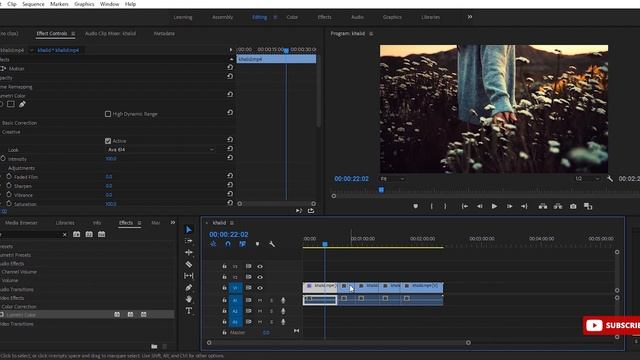
Task: Create a rectangle mask for Lumetri Color
Action: [11, 104]
